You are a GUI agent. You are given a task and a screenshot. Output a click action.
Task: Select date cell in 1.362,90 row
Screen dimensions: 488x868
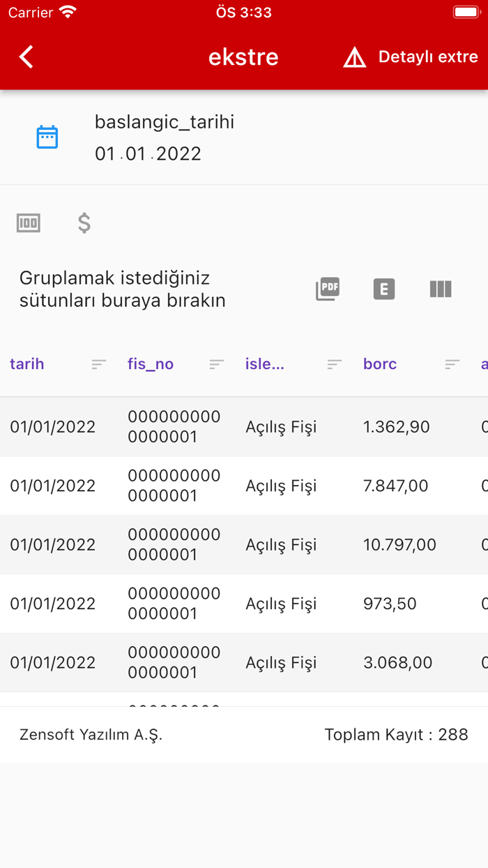click(53, 427)
